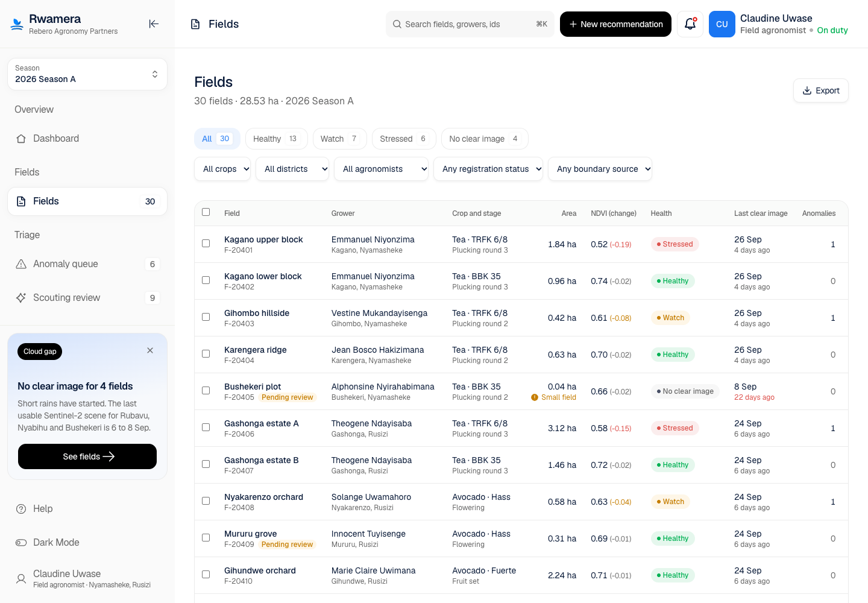Sort by Last clear image column

click(761, 213)
